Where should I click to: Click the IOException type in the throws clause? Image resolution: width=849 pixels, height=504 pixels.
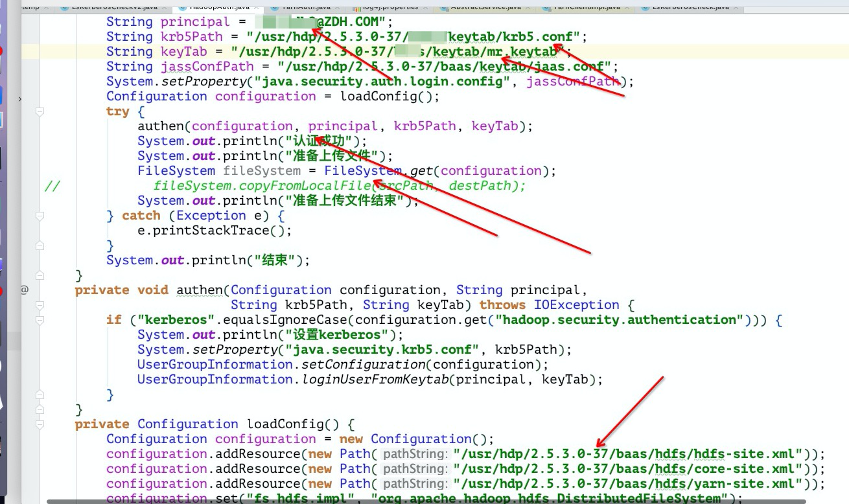coord(576,305)
